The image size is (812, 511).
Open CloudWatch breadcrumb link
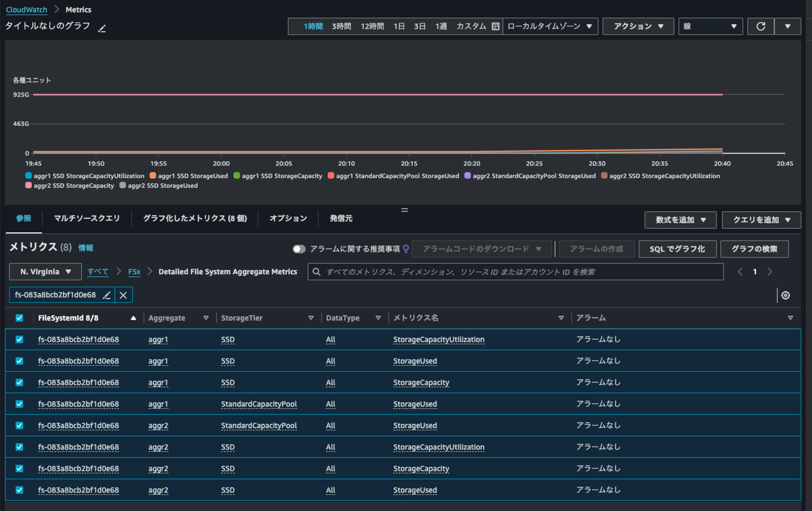[x=26, y=9]
